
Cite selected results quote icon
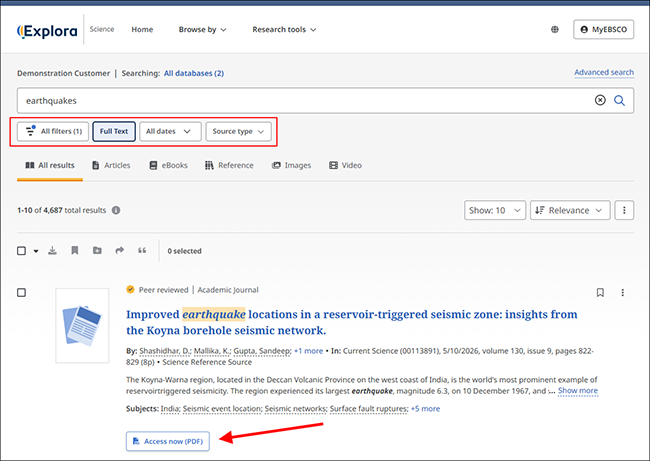coord(142,250)
